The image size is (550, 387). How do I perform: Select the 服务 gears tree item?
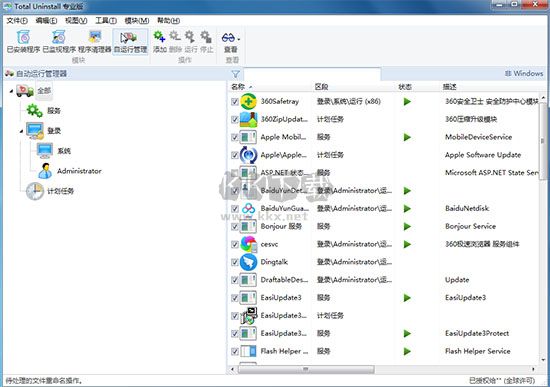44,111
